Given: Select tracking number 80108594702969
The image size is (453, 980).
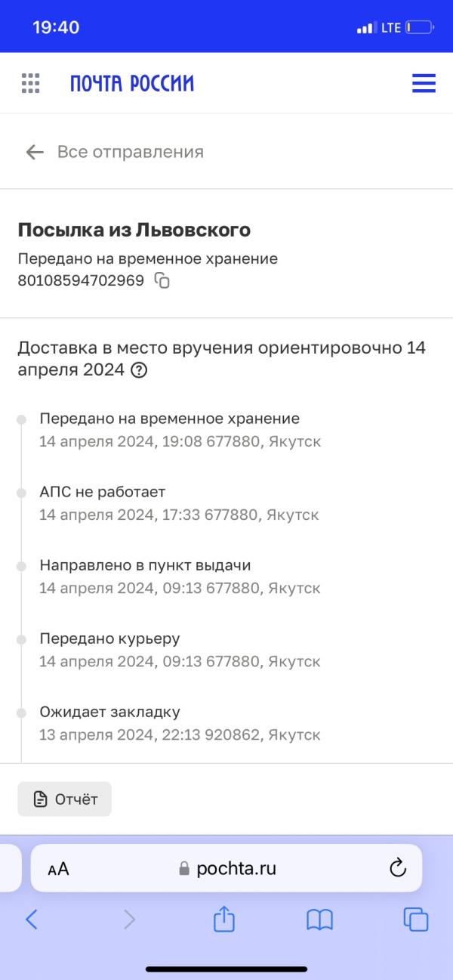Looking at the screenshot, I should pyautogui.click(x=81, y=281).
